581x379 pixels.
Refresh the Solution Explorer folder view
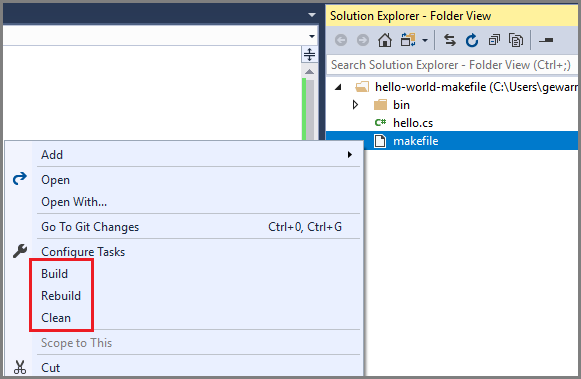point(471,40)
